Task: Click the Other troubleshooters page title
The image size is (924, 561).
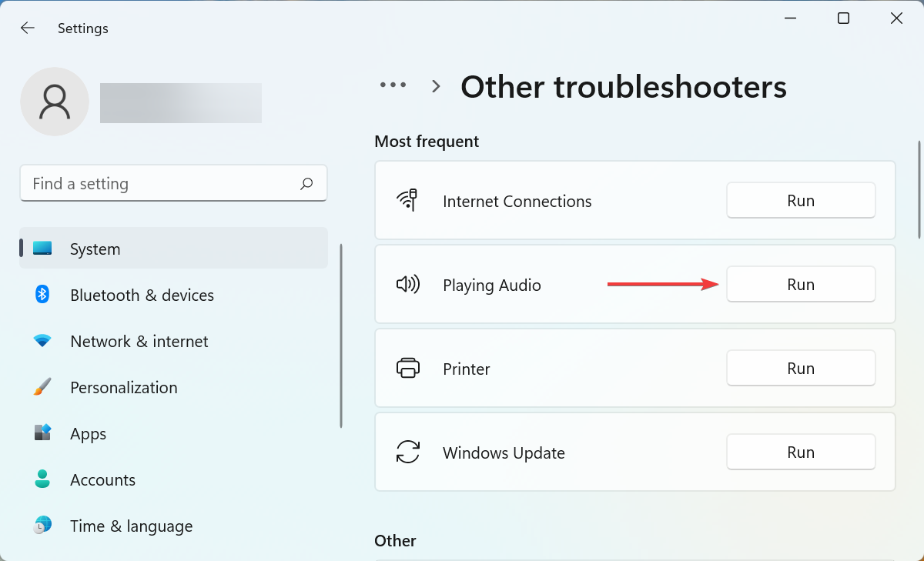Action: pos(624,87)
